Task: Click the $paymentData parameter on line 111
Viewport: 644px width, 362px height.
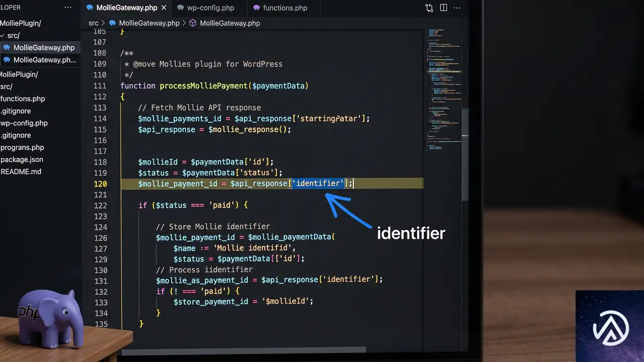Action: [x=278, y=86]
